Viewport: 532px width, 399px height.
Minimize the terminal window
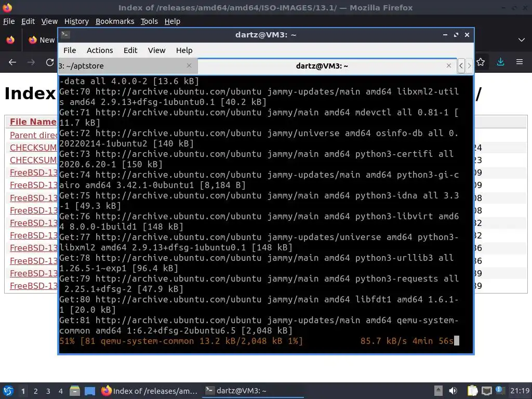pos(445,35)
